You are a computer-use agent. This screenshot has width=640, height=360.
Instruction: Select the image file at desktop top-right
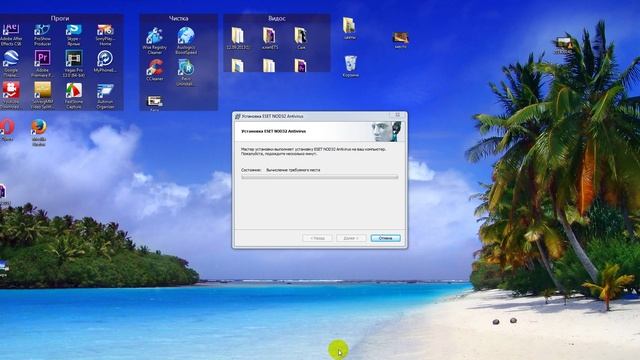(564, 46)
